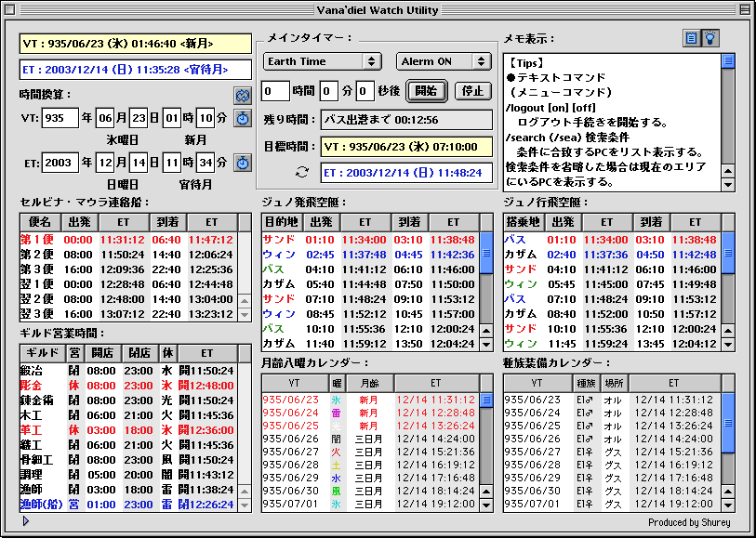Focus the timer 時間 hours field
Viewport: 756px width, 538px height.
(x=275, y=91)
